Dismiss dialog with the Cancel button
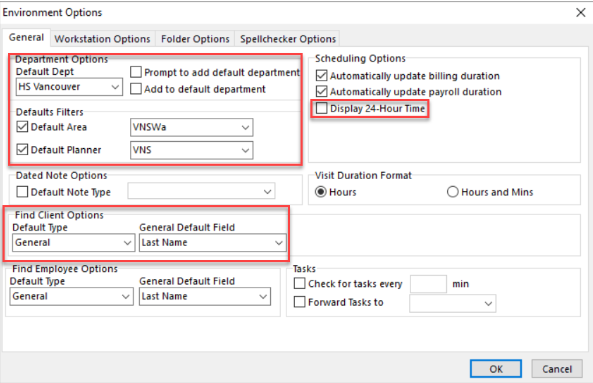Viewport: 593px width, 383px height. pyautogui.click(x=557, y=369)
